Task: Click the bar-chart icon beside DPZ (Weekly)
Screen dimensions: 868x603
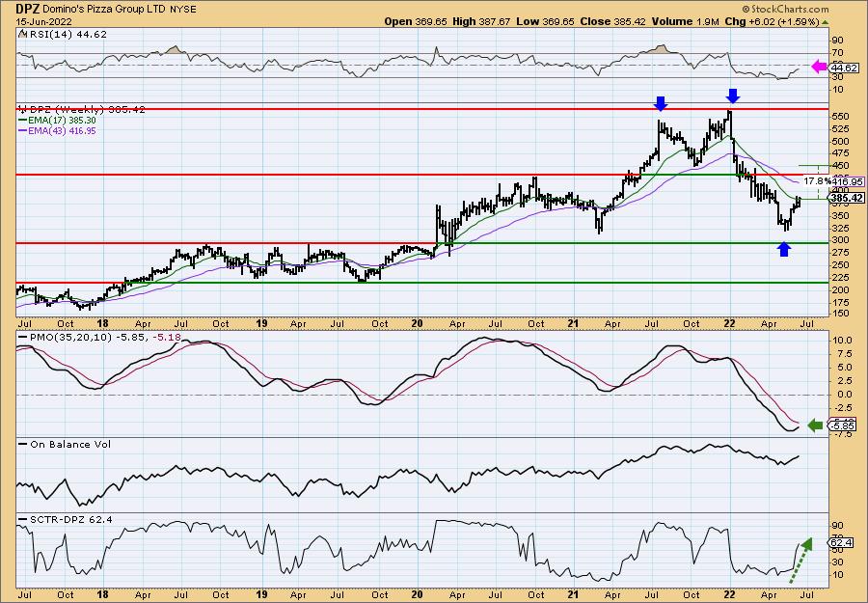Action: 21,109
